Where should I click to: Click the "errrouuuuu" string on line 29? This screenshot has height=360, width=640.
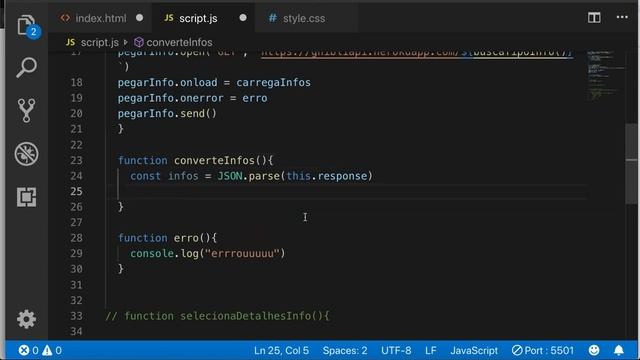point(242,253)
